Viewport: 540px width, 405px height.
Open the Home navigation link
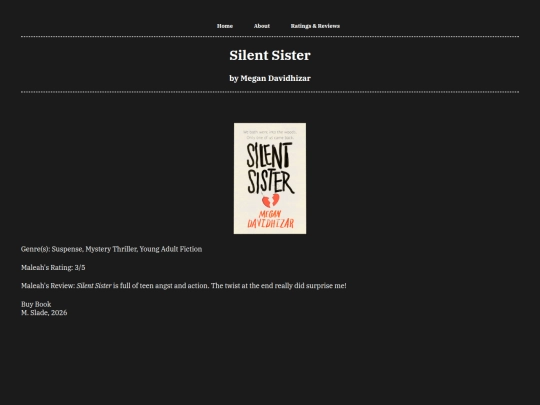(225, 26)
